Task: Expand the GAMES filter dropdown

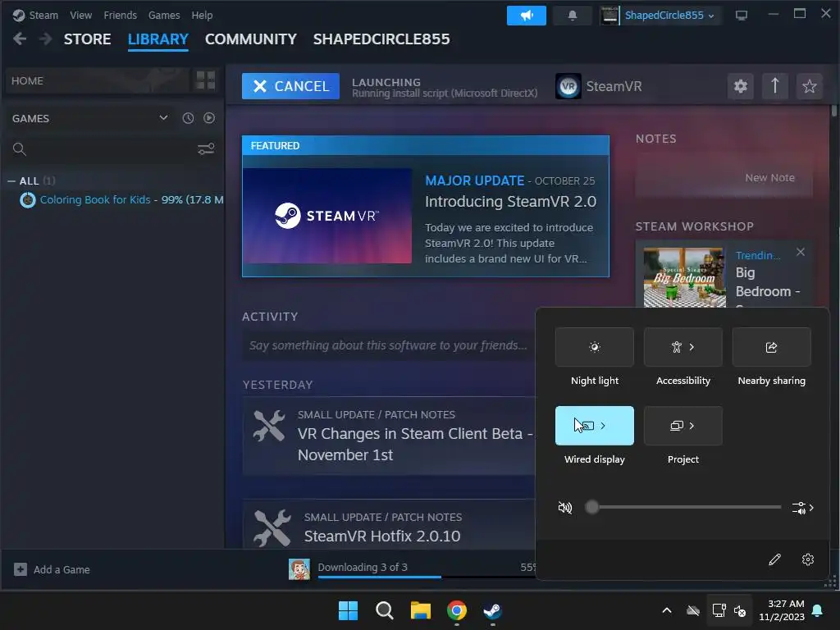Action: pyautogui.click(x=163, y=118)
